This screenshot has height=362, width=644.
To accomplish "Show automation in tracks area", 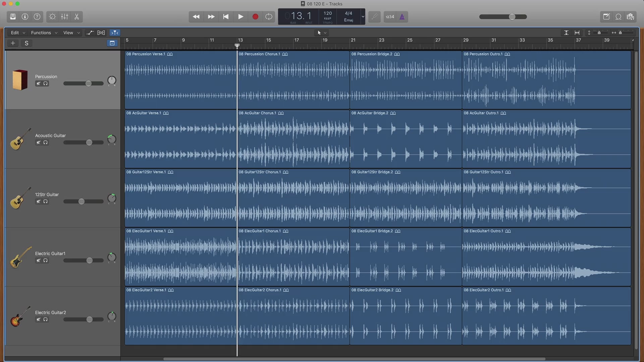I will point(90,33).
